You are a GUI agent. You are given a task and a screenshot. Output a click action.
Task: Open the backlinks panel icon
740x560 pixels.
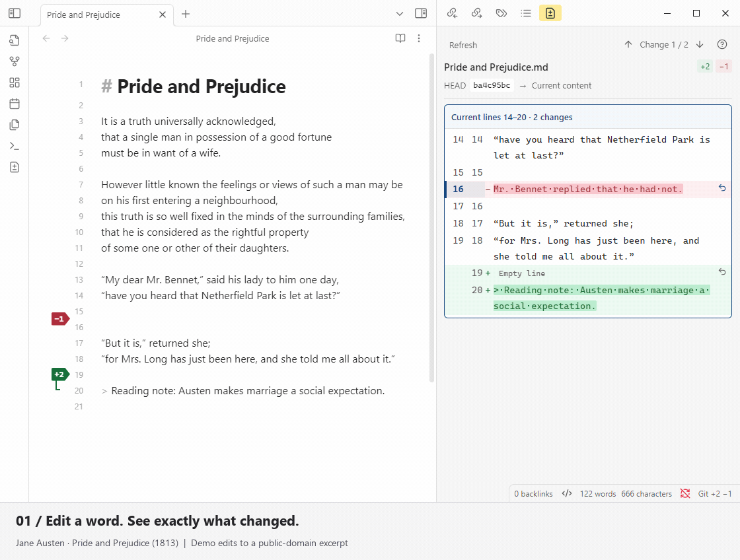[x=452, y=13]
